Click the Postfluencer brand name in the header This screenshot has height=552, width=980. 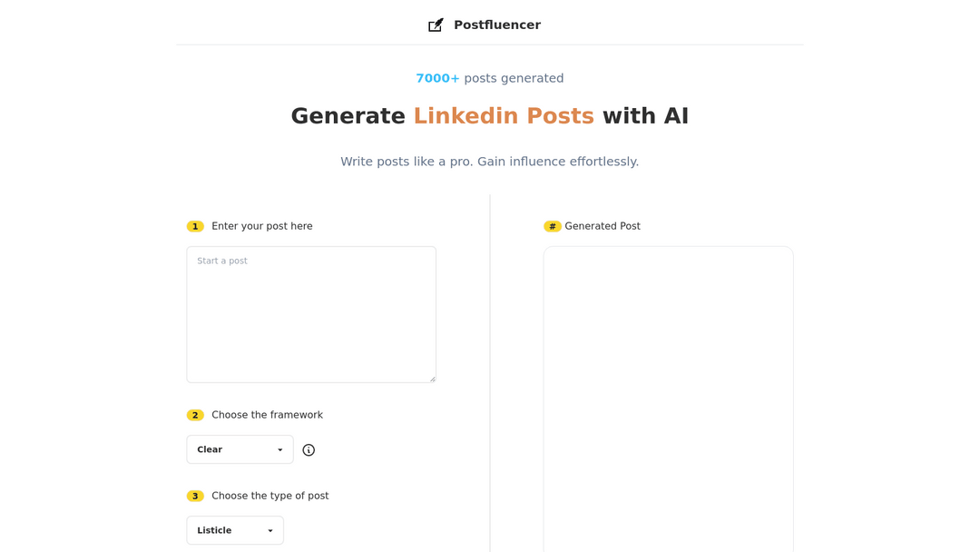pyautogui.click(x=496, y=25)
